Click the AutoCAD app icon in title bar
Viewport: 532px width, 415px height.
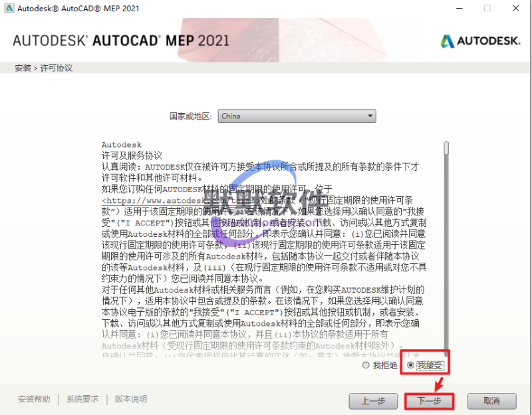click(x=8, y=9)
